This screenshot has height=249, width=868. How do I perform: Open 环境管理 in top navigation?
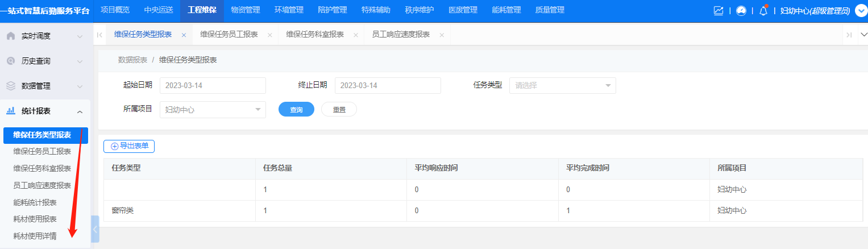pyautogui.click(x=289, y=10)
